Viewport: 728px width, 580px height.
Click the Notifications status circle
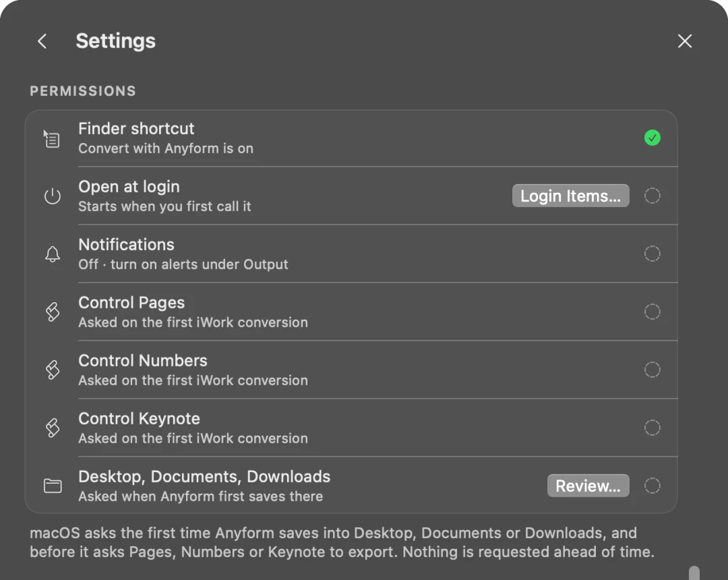(x=652, y=254)
